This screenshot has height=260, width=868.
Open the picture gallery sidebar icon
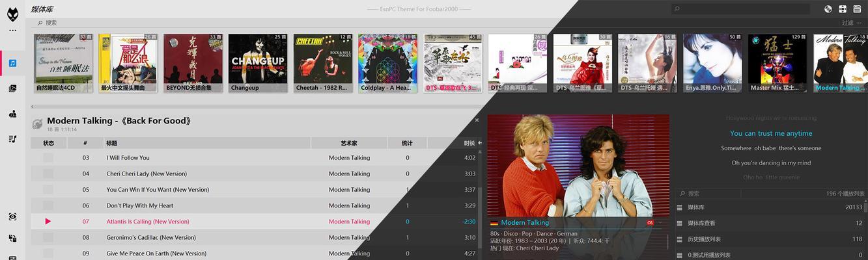tap(12, 88)
